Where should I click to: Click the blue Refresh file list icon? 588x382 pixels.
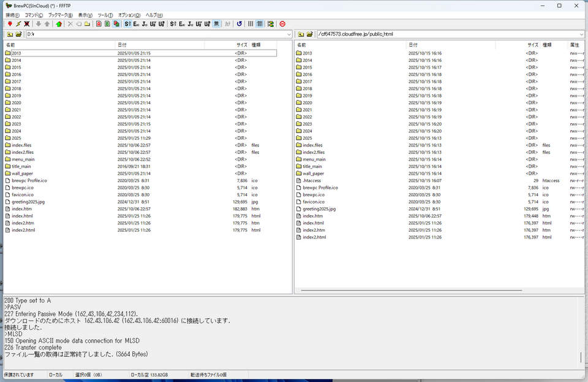[x=239, y=24]
